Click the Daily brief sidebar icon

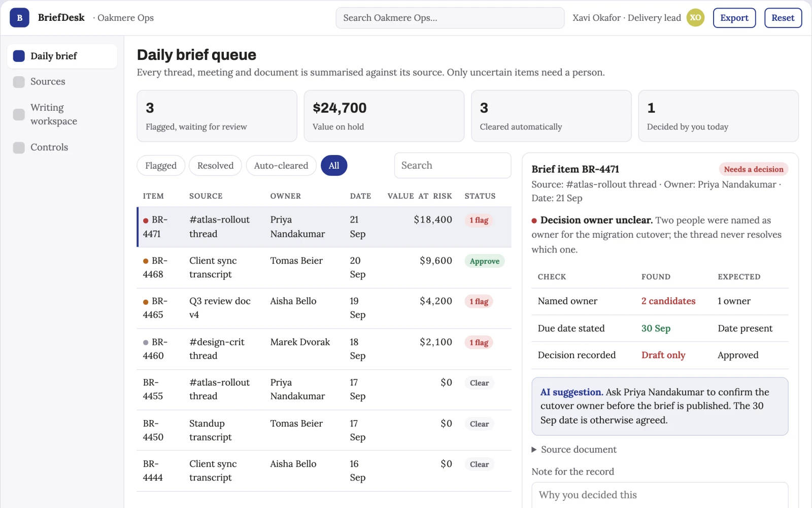coord(19,56)
